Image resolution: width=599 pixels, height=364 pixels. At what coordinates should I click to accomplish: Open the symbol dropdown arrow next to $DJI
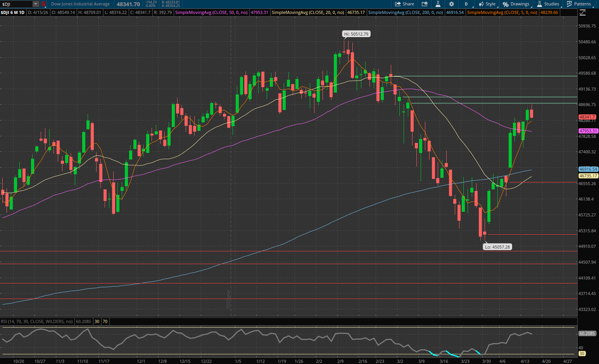[x=35, y=4]
